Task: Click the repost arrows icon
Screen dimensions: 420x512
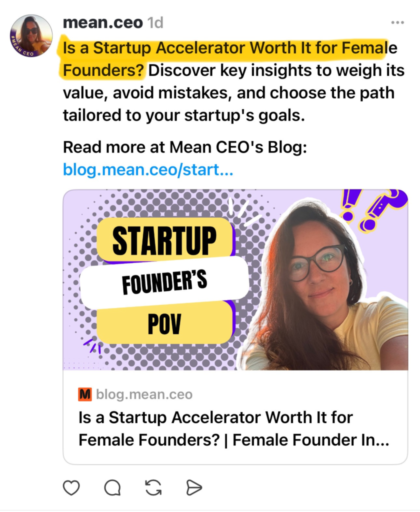Action: point(154,487)
